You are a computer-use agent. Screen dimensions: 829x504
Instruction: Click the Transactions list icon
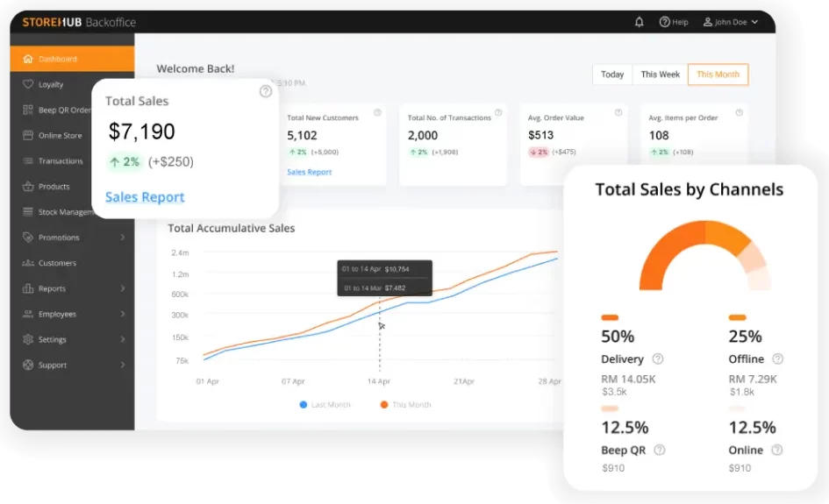coord(28,160)
